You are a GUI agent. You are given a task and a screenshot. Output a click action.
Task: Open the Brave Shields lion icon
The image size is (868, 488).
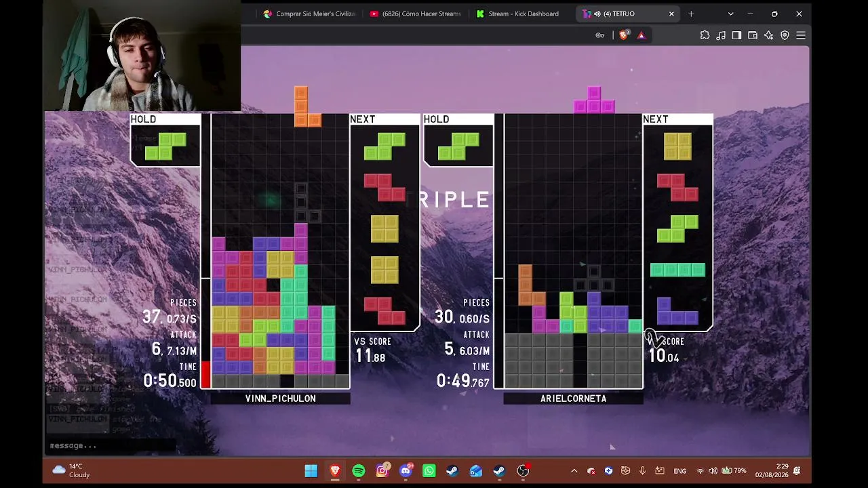pyautogui.click(x=624, y=35)
